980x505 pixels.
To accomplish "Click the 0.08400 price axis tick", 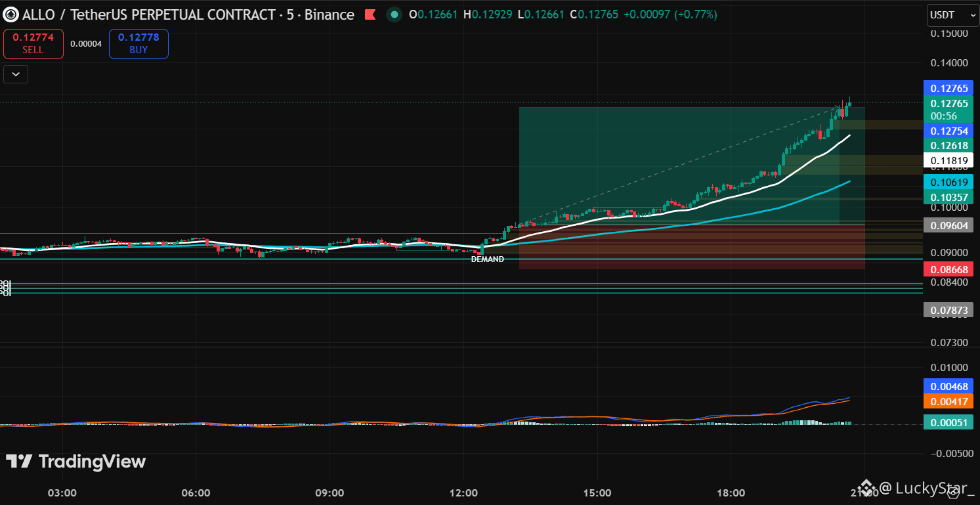I will click(949, 282).
